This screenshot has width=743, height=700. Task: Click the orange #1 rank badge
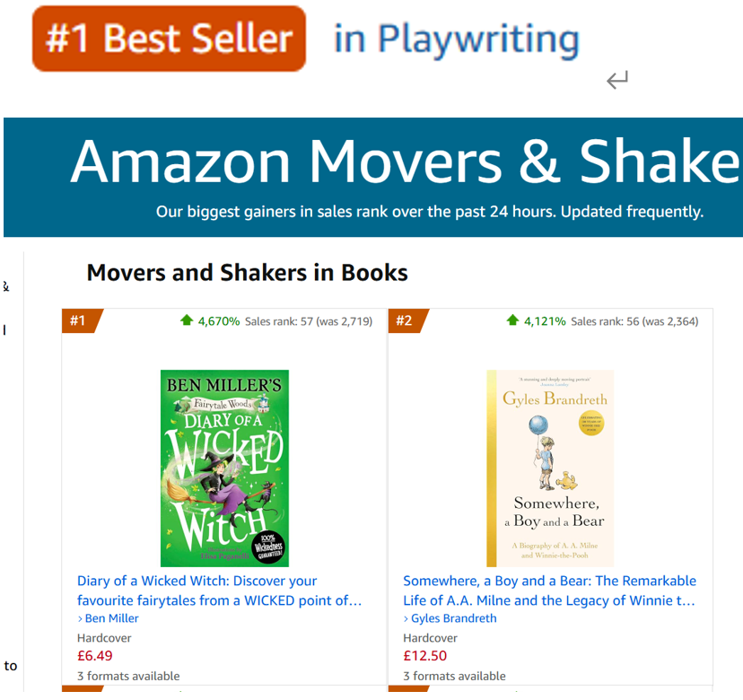(x=79, y=320)
